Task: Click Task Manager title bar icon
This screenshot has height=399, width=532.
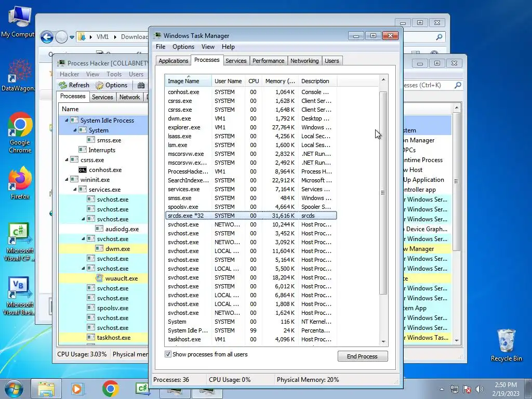Action: [157, 36]
